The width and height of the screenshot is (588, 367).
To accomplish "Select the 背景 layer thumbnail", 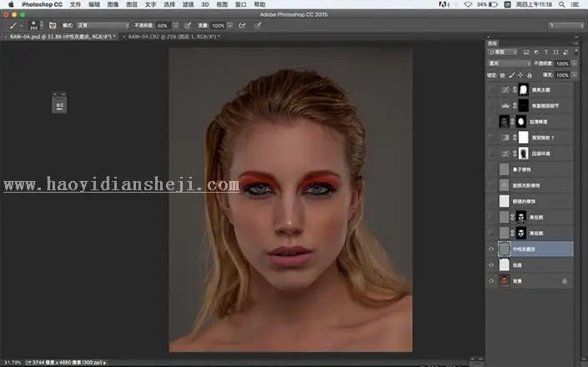I will pos(505,281).
